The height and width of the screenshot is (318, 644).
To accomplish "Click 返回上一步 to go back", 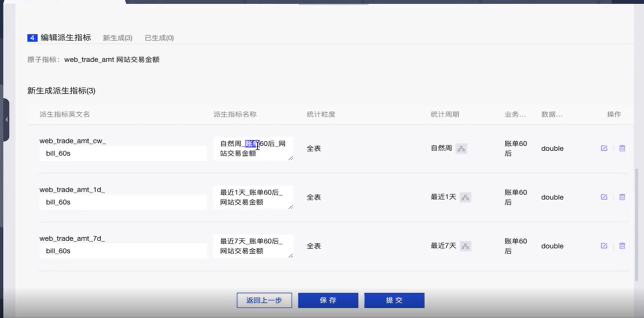I will 264,300.
